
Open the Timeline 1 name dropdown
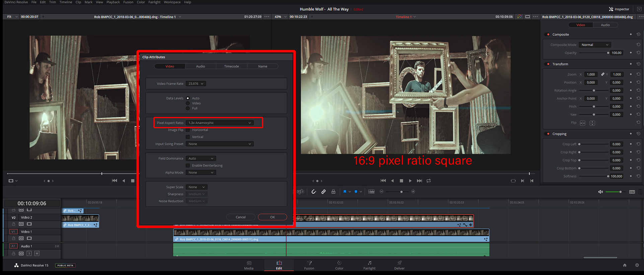(406, 17)
